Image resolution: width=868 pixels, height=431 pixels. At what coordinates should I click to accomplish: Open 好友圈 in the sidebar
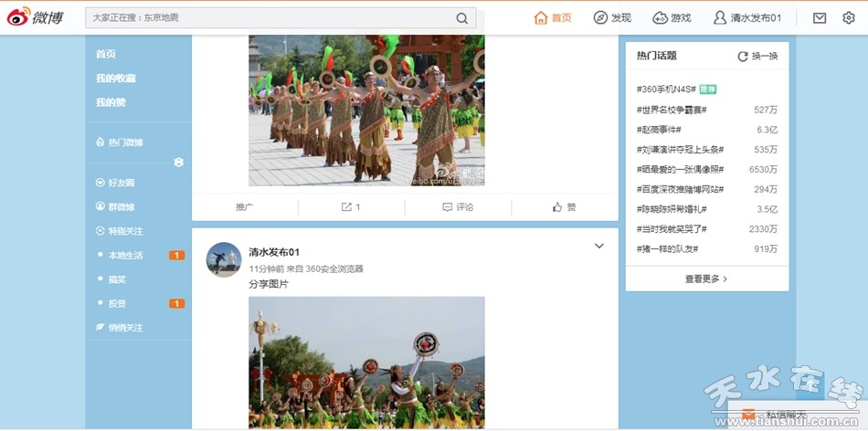tap(115, 184)
